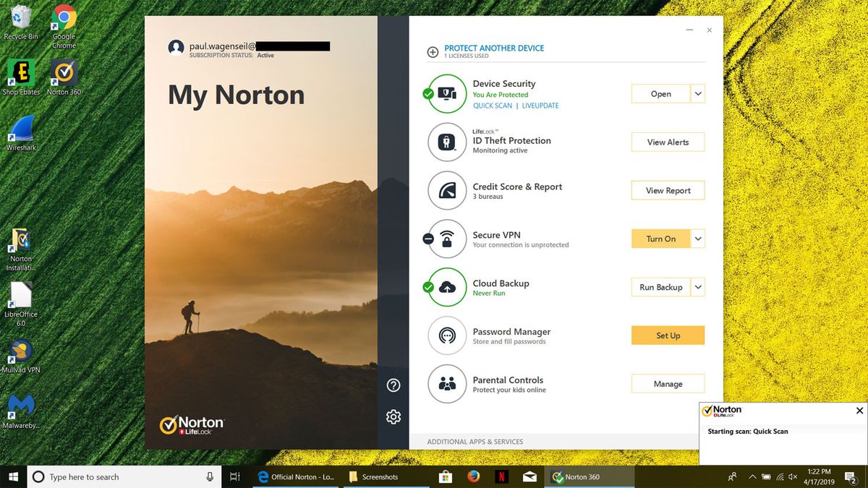Expand the Device Security Open dropdown arrow

pyautogui.click(x=698, y=94)
